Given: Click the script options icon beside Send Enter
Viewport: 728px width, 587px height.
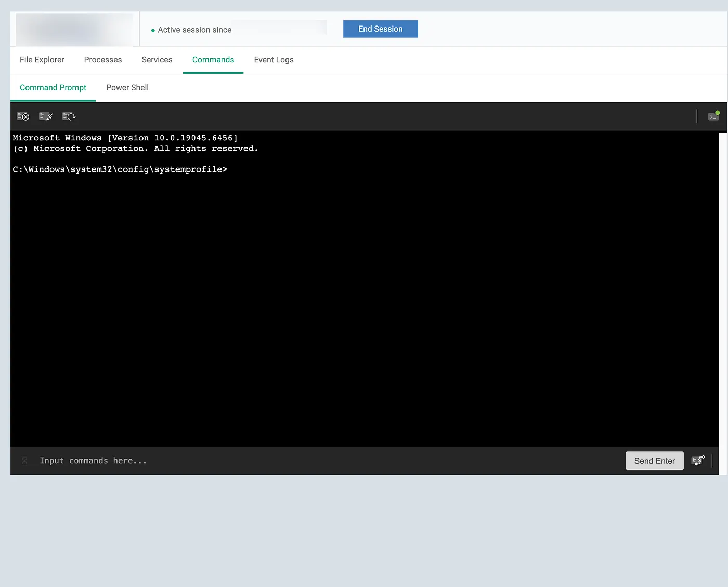Looking at the screenshot, I should 698,461.
